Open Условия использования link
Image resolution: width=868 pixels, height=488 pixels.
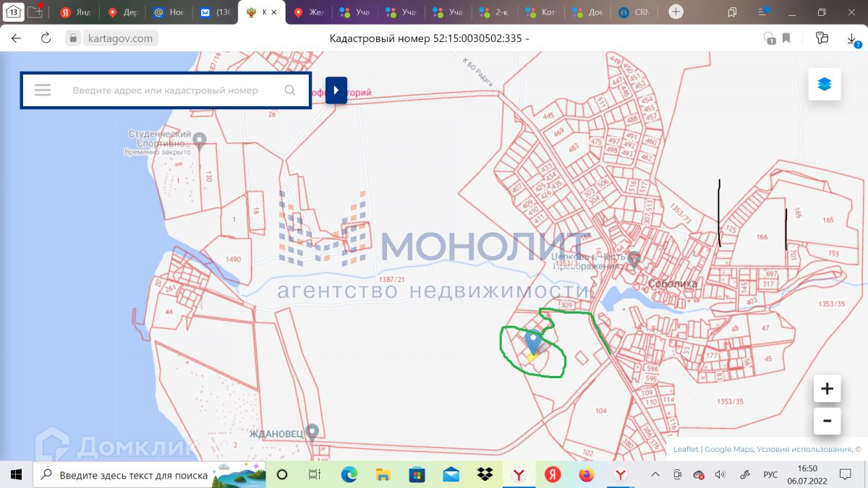tap(804, 449)
